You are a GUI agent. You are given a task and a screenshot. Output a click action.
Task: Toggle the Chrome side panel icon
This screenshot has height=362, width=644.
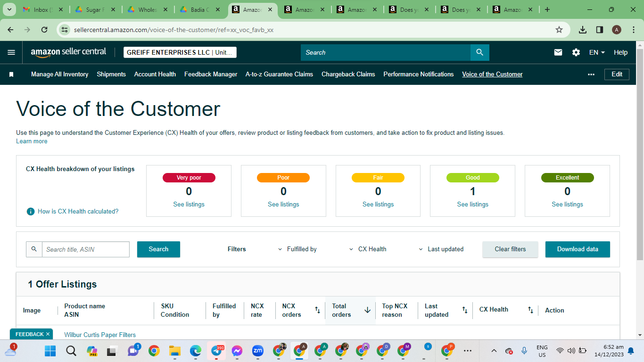(600, 30)
